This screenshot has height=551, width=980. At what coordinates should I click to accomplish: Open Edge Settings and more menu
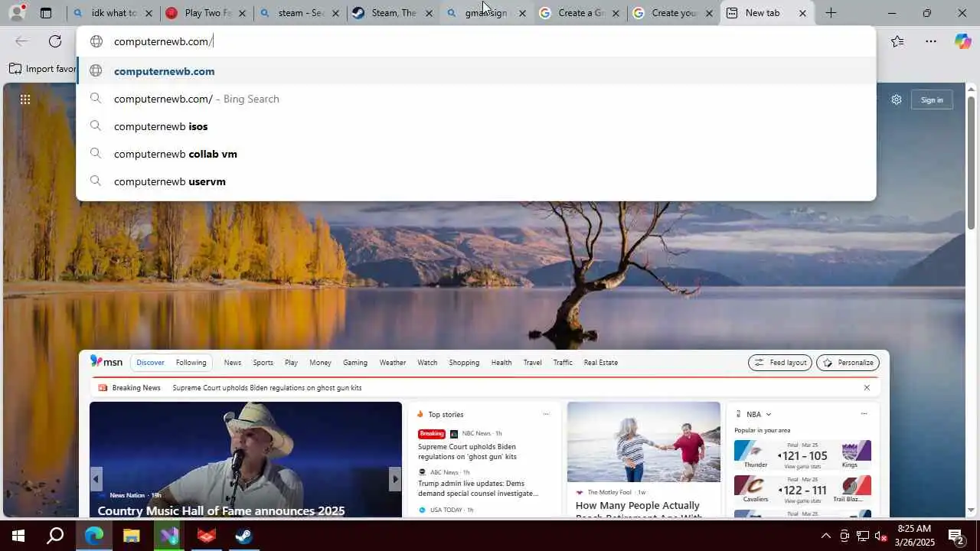pyautogui.click(x=931, y=41)
